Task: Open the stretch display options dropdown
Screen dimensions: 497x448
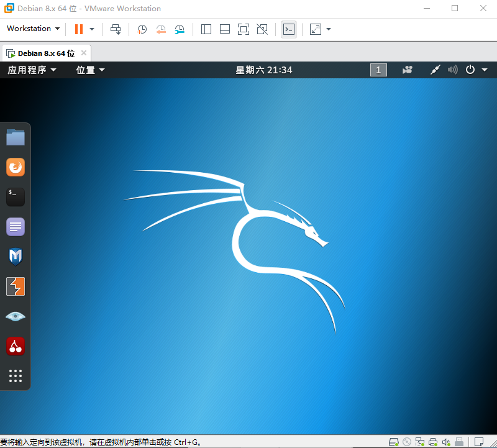Action: click(329, 29)
